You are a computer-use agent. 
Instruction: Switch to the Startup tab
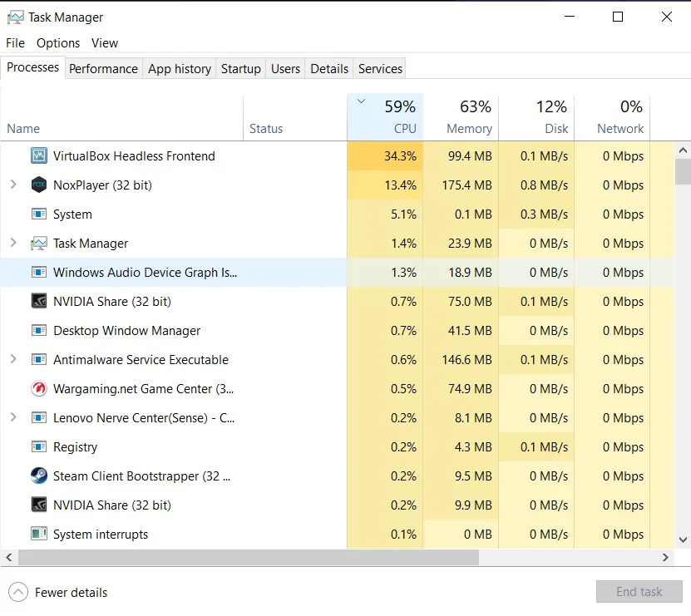coord(240,69)
